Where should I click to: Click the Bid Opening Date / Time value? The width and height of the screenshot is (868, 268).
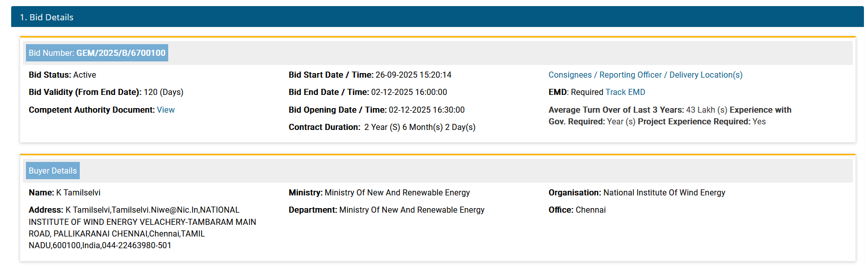click(426, 110)
